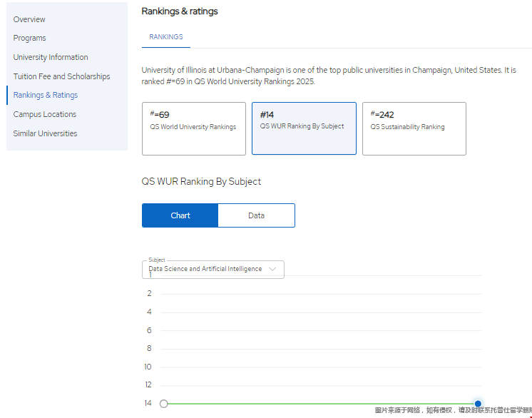
Task: Expand subject list via chevron arrow
Action: (272, 269)
